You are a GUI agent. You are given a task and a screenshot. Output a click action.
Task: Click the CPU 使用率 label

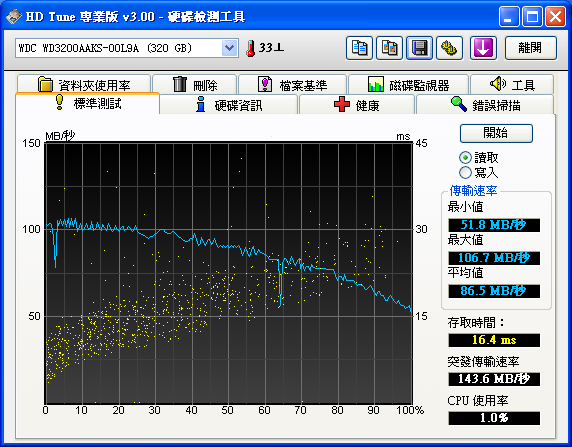click(x=478, y=401)
